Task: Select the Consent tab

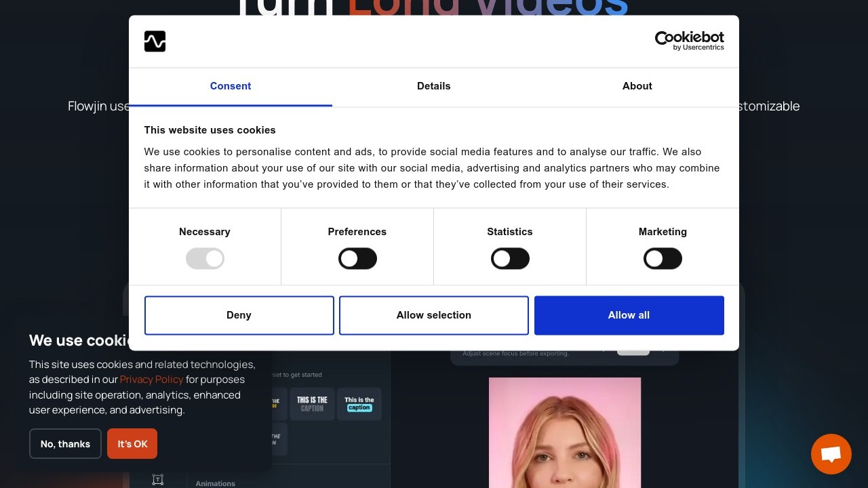Action: tap(231, 86)
